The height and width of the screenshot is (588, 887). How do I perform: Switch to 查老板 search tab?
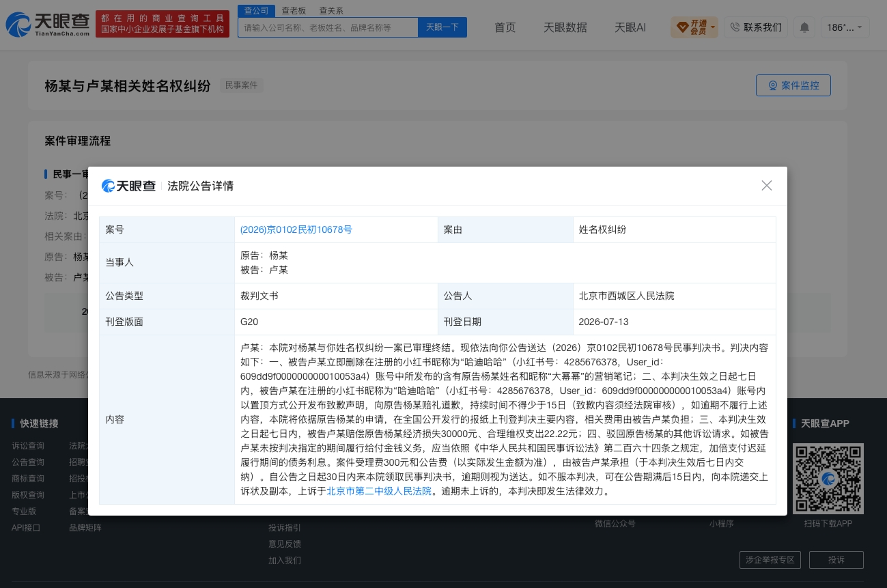[x=294, y=11]
